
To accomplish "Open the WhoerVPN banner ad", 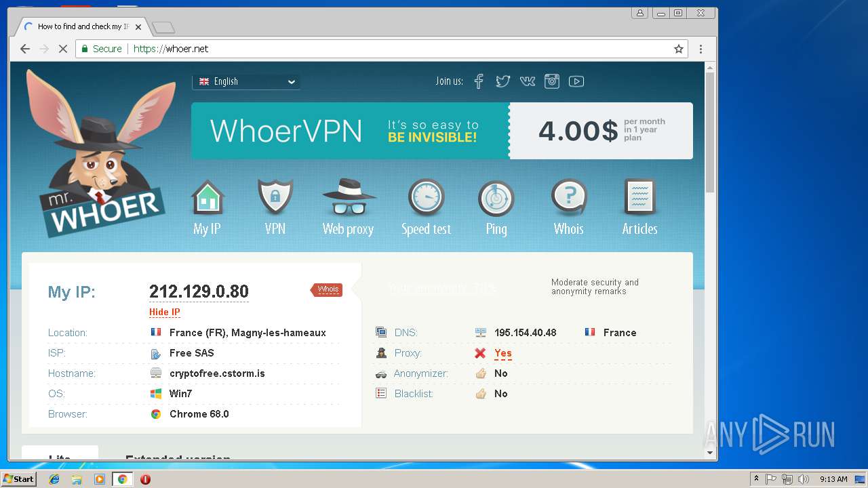I will point(442,131).
